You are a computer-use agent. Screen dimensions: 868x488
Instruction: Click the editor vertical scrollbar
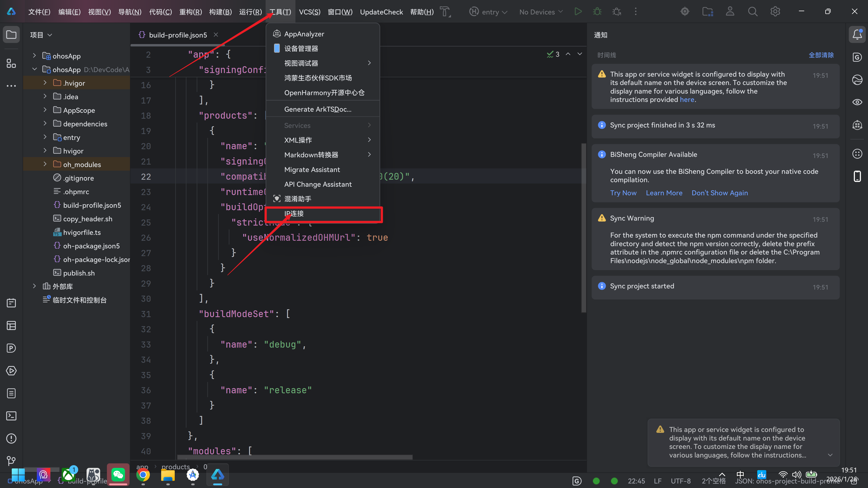(583, 228)
